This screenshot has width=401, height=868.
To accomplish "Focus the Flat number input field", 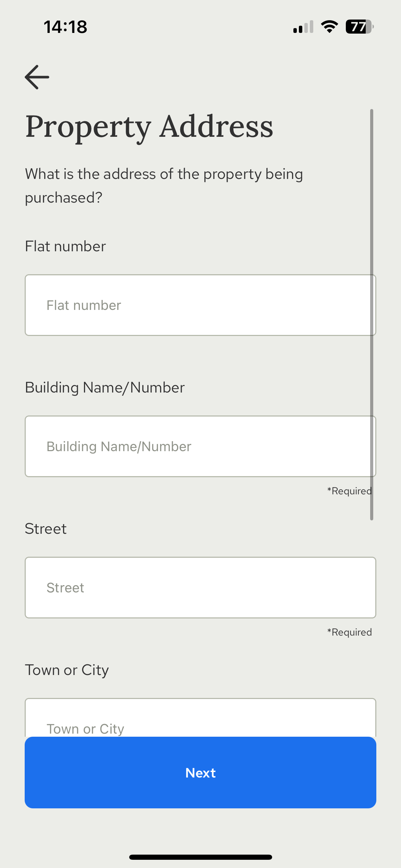I will point(200,305).
